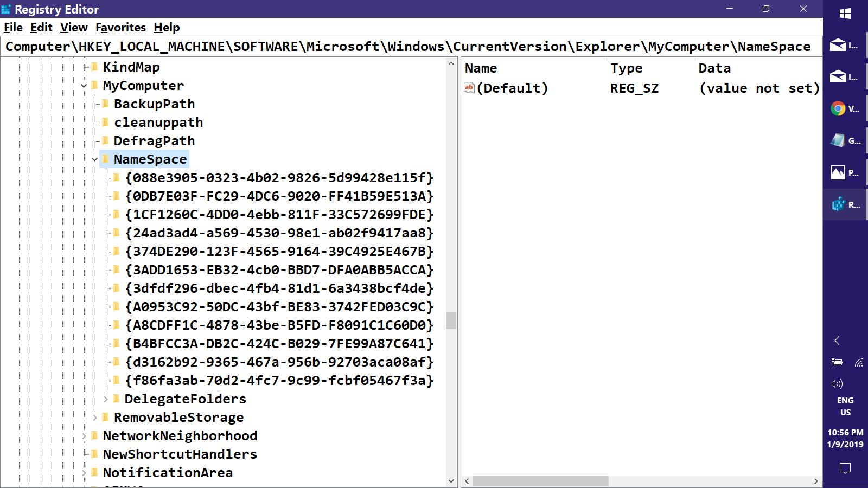
Task: Open the Action Center notification icon
Action: click(x=845, y=468)
